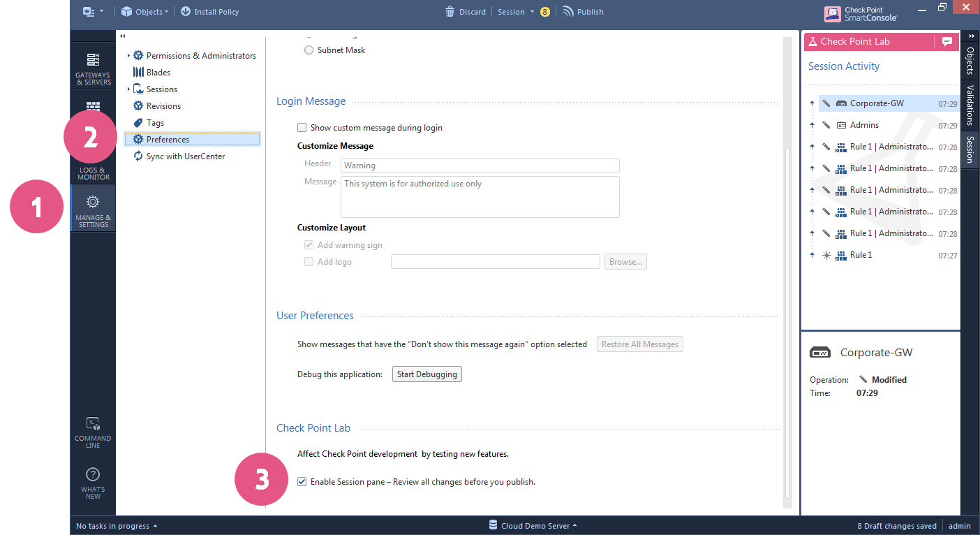980x535 pixels.
Task: Collapse the left navigation tree pane
Action: [x=123, y=36]
